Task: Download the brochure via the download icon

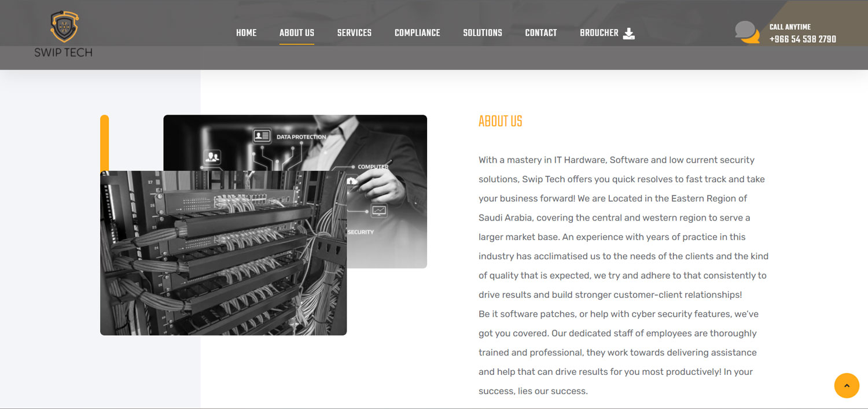Action: tap(629, 33)
